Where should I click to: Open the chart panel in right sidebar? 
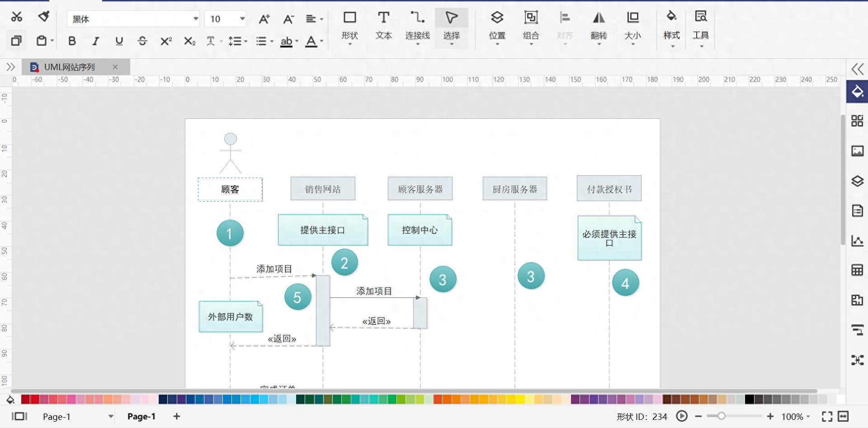pyautogui.click(x=857, y=241)
